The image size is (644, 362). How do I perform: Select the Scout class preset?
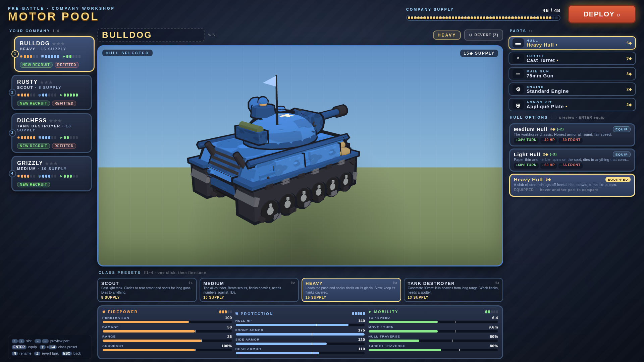pos(147,290)
